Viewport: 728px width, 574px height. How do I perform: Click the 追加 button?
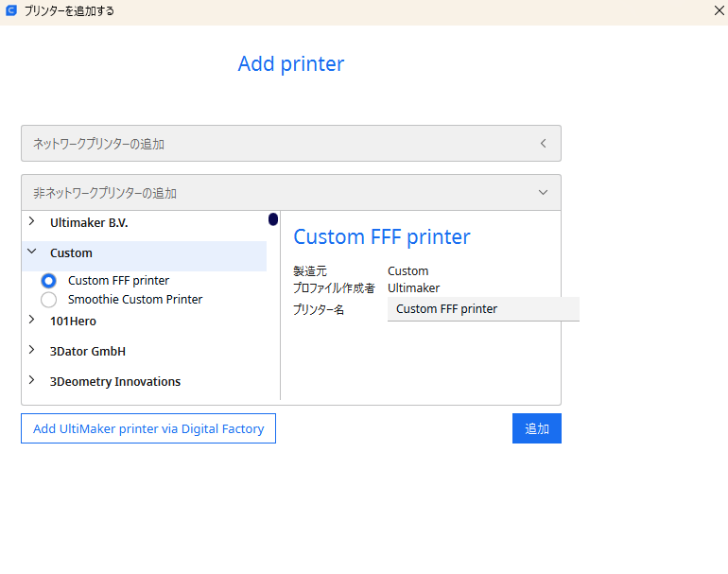point(537,428)
